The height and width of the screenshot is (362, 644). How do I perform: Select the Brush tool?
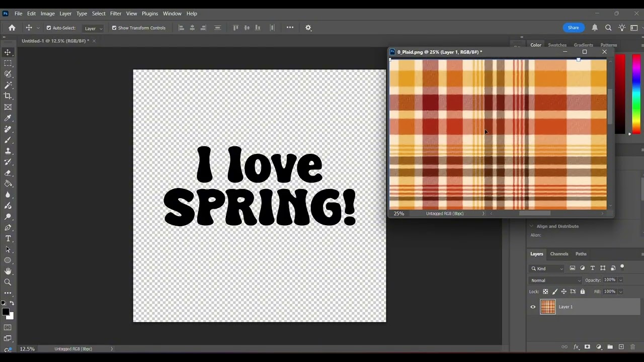click(x=8, y=140)
